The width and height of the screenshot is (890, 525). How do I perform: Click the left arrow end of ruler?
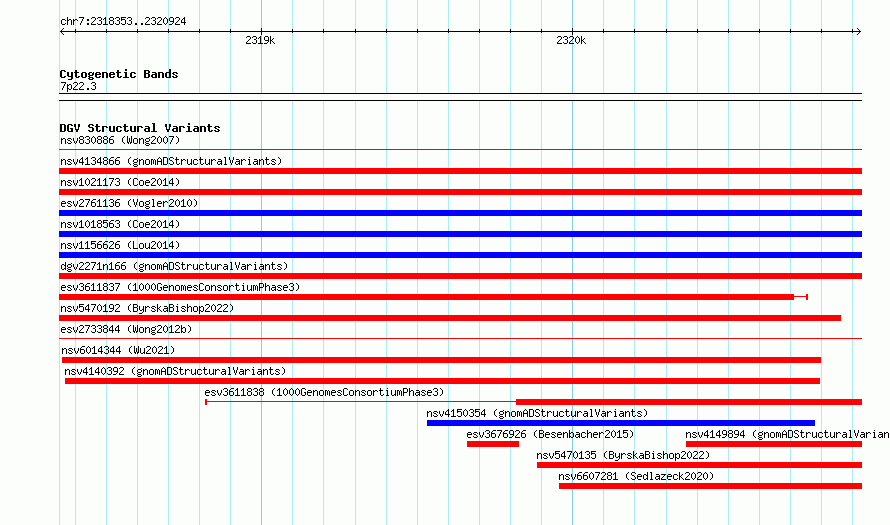pos(62,32)
